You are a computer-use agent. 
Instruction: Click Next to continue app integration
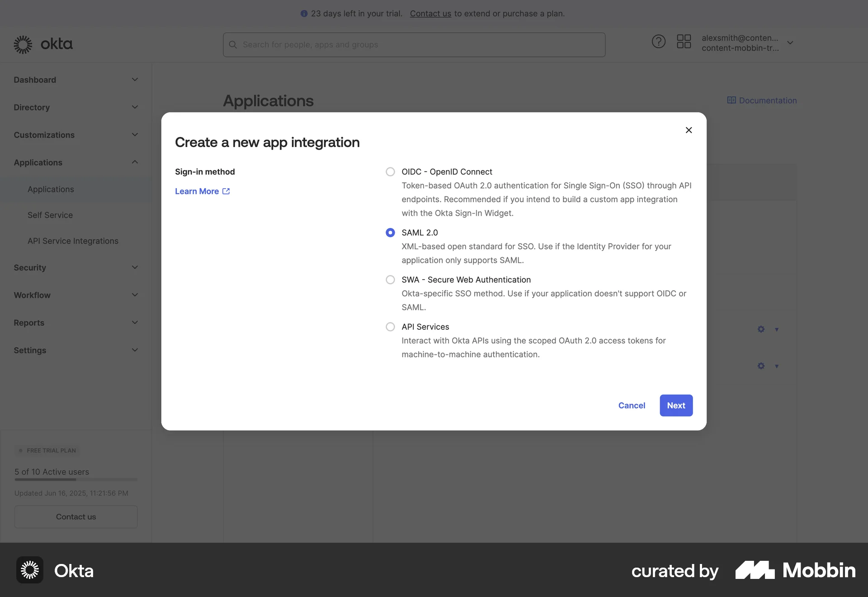click(676, 405)
